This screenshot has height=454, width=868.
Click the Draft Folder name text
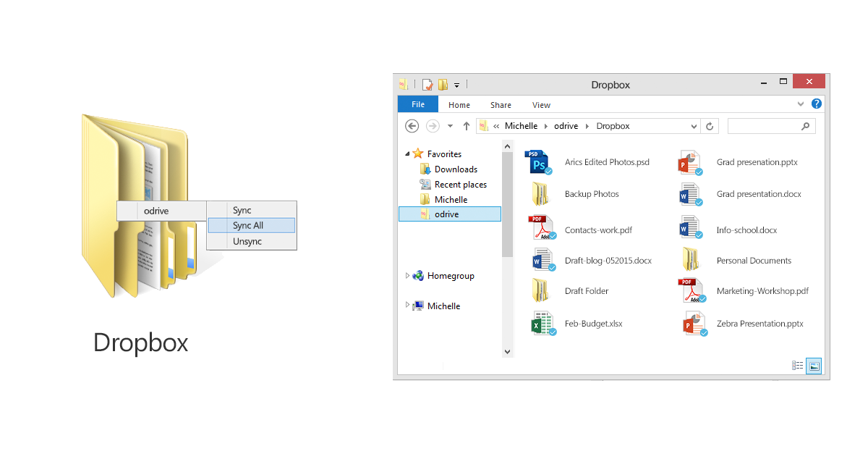tap(587, 291)
